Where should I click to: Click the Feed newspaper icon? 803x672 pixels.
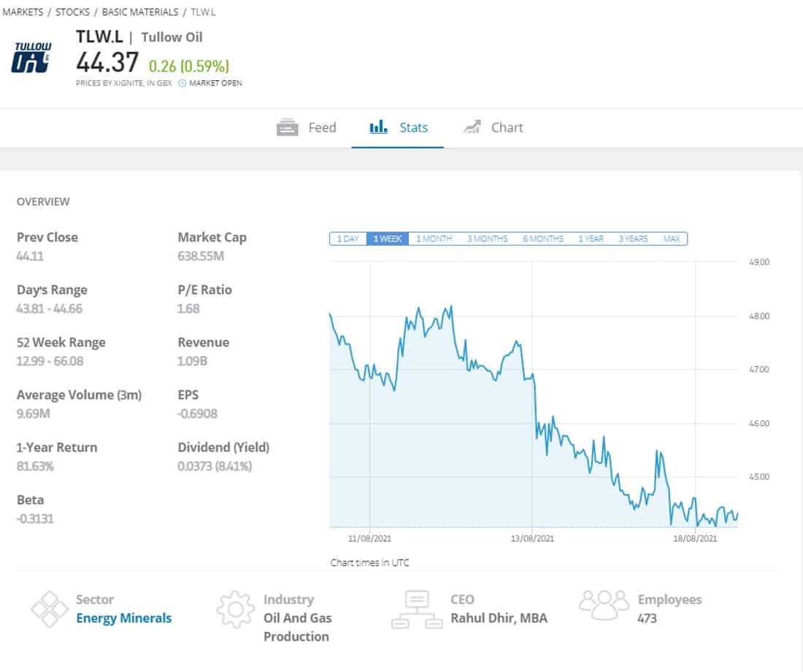288,128
